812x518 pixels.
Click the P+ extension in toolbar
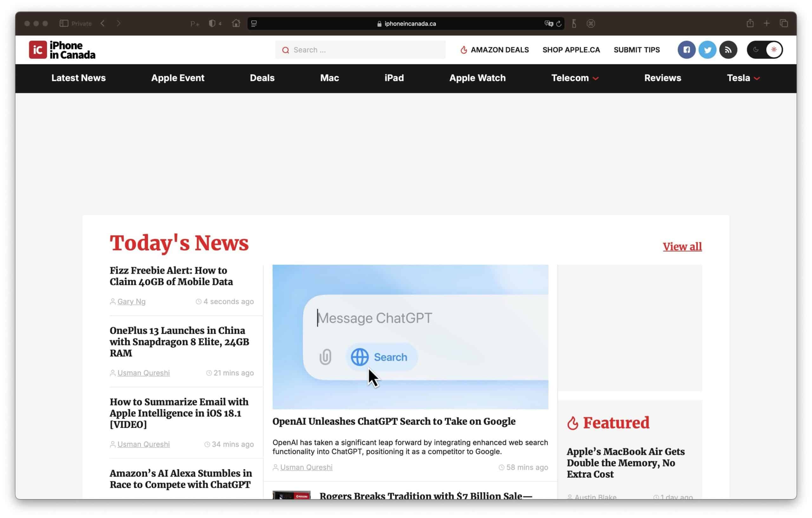[x=195, y=24]
